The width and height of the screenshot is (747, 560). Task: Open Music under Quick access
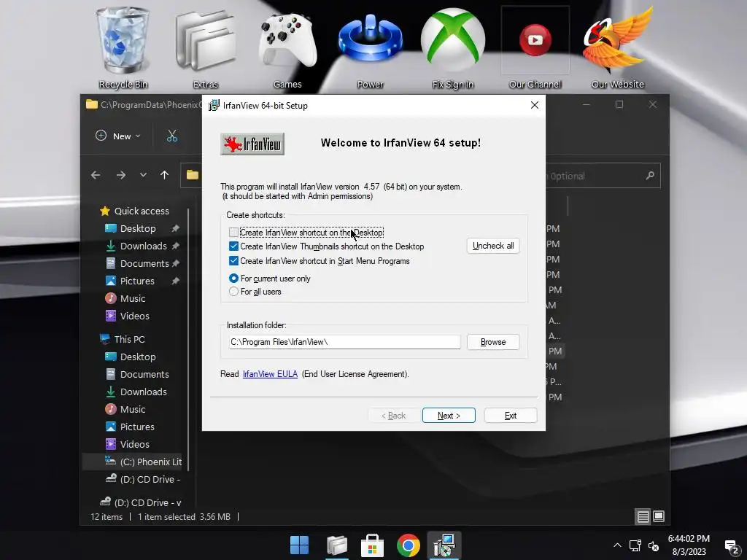click(x=133, y=298)
